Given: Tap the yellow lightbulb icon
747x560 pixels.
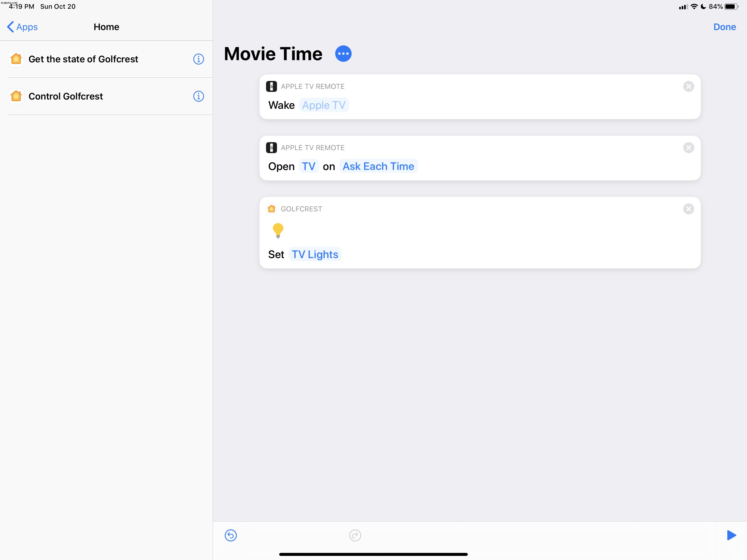Looking at the screenshot, I should pyautogui.click(x=278, y=231).
